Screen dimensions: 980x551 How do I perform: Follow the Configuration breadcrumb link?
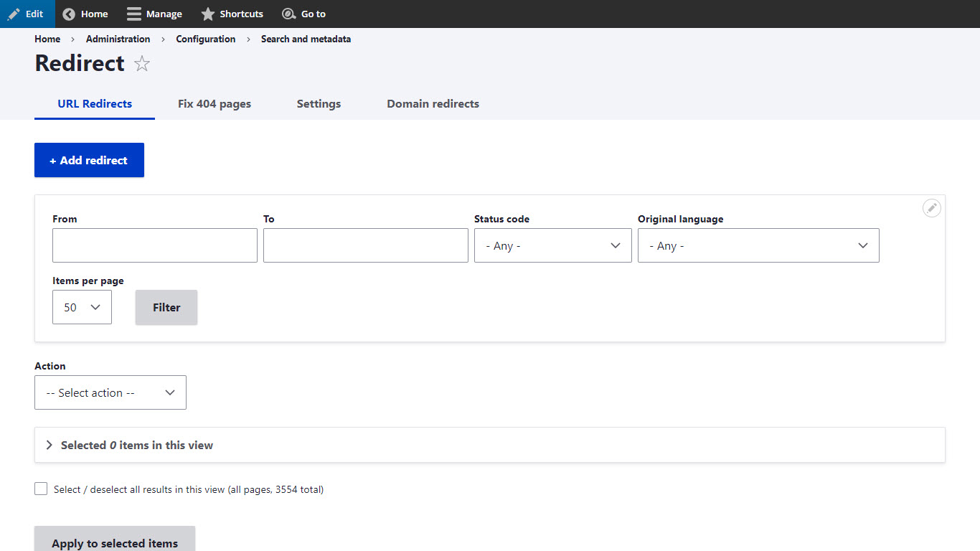[205, 39]
